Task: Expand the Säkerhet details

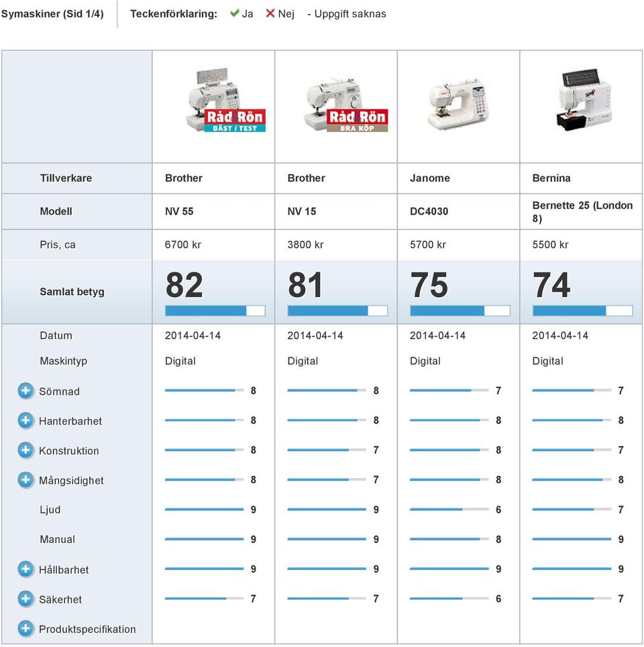Action: (25, 598)
